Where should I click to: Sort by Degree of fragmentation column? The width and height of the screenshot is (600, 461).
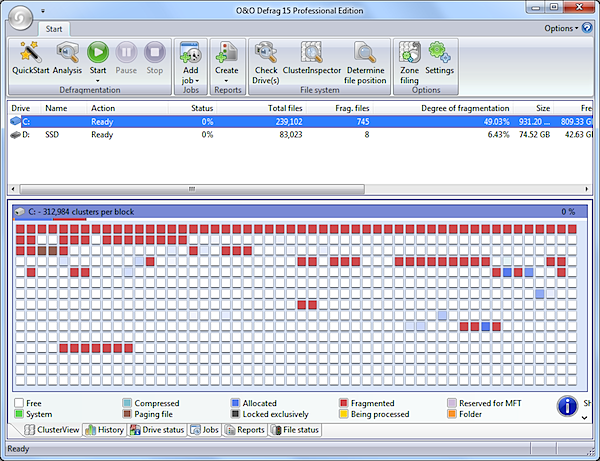[x=465, y=108]
